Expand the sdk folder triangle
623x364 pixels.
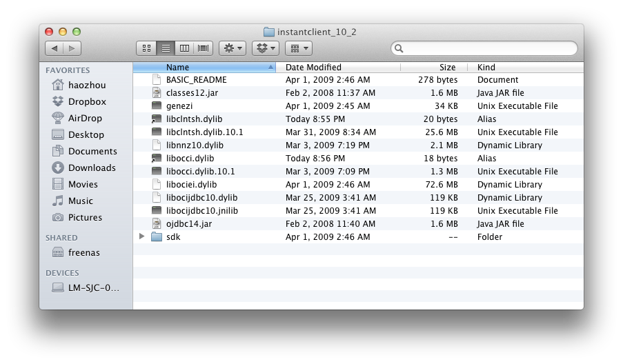[142, 236]
